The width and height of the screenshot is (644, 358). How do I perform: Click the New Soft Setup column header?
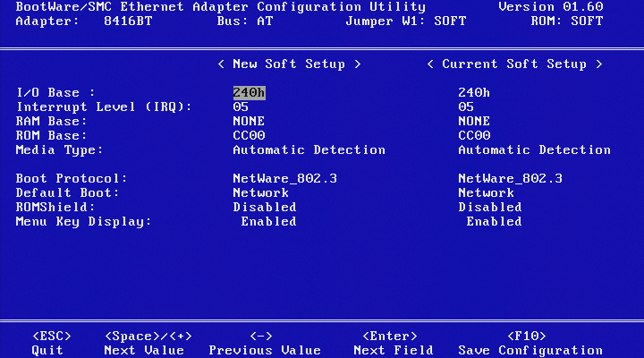pyautogui.click(x=289, y=64)
